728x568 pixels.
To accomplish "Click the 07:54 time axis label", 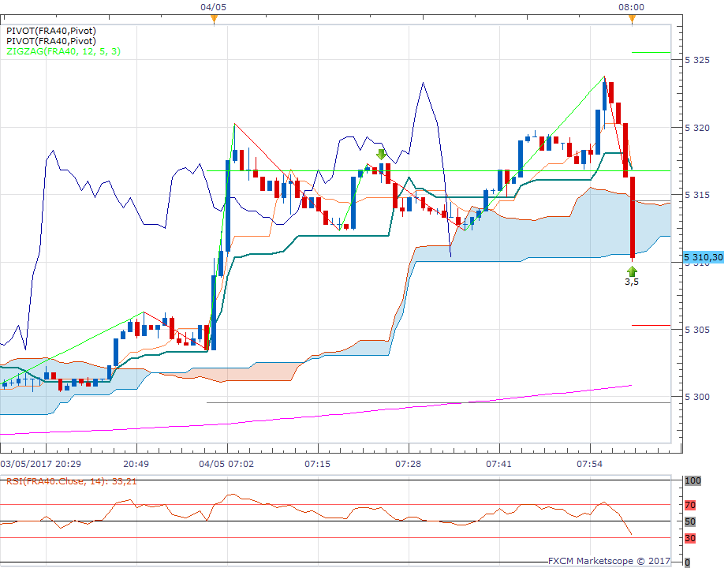I will point(590,464).
